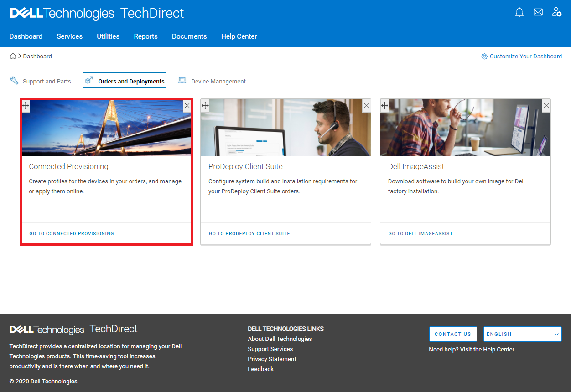
Task: Click Go To Dell ImageAssist link
Action: point(420,233)
